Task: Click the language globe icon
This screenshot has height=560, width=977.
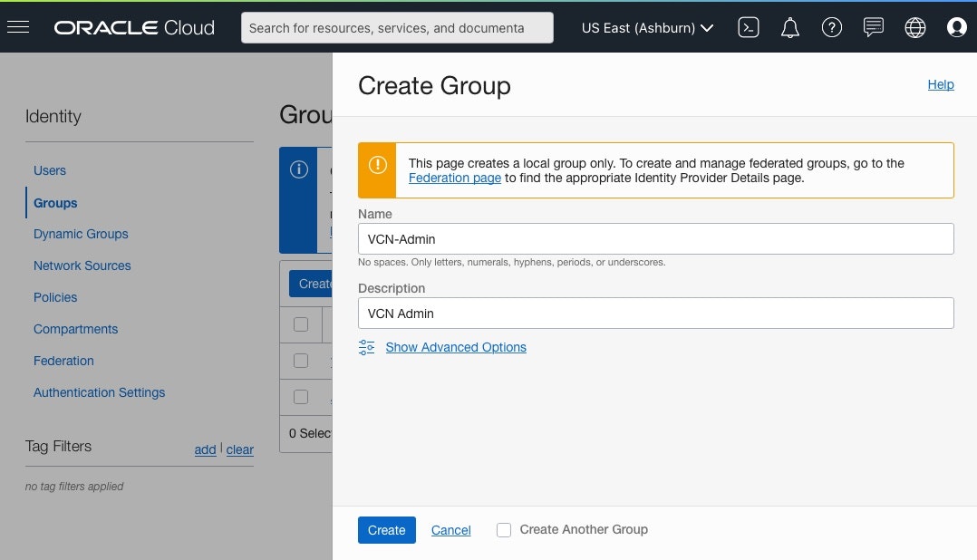Action: coord(915,27)
